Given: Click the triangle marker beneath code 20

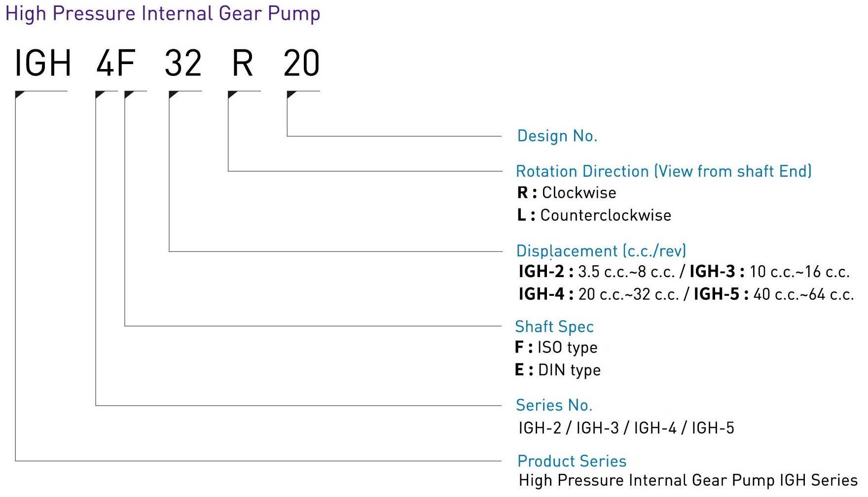Looking at the screenshot, I should [290, 94].
